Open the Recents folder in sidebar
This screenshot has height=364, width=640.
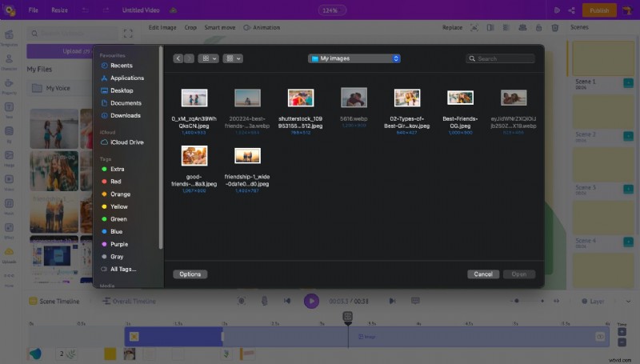(121, 66)
